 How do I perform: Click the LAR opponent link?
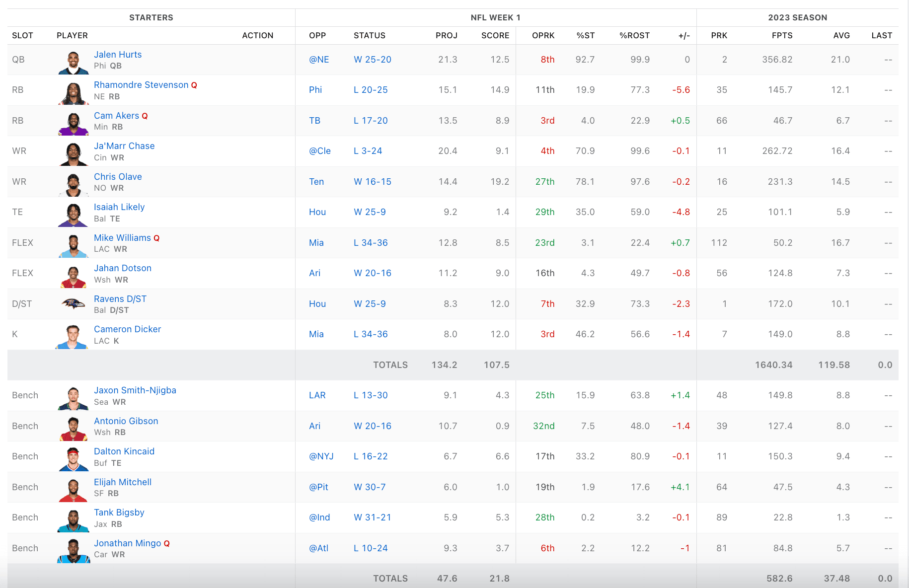pos(317,395)
